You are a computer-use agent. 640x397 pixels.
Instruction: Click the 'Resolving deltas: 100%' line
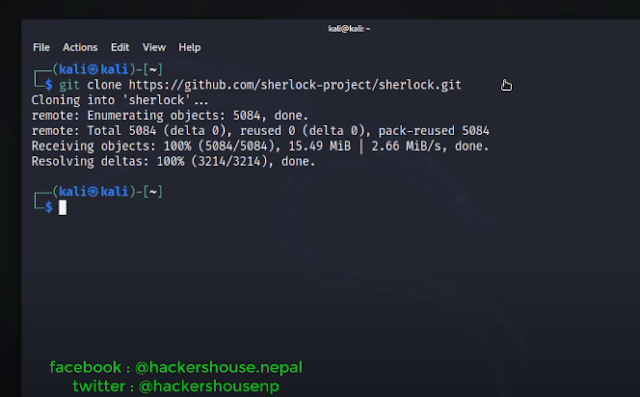tap(173, 161)
